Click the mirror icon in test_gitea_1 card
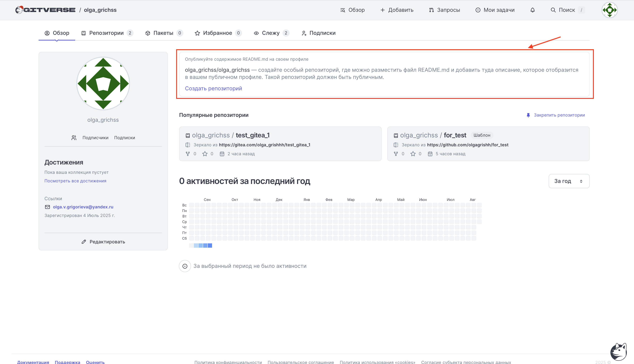634x364 pixels. tap(188, 145)
